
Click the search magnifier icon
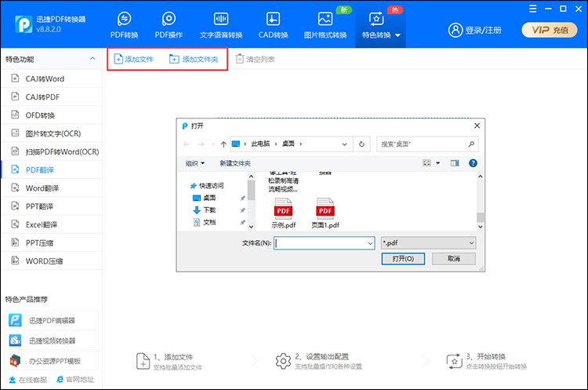point(471,144)
